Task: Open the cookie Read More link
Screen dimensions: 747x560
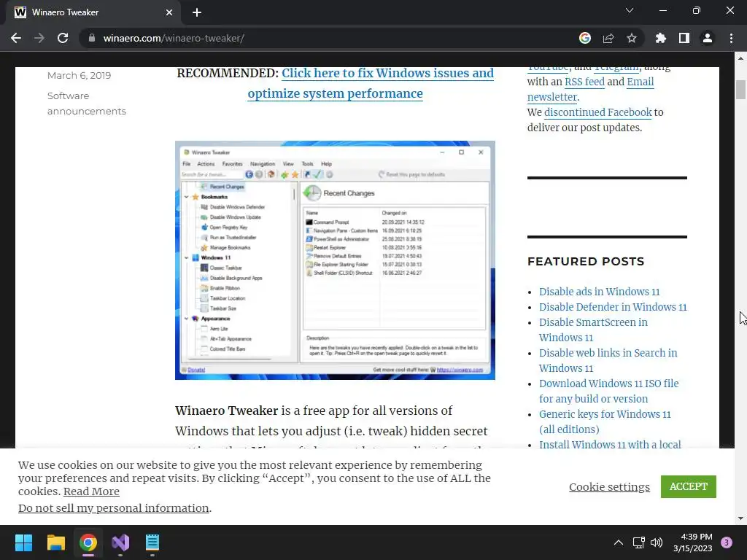Action: click(x=91, y=491)
